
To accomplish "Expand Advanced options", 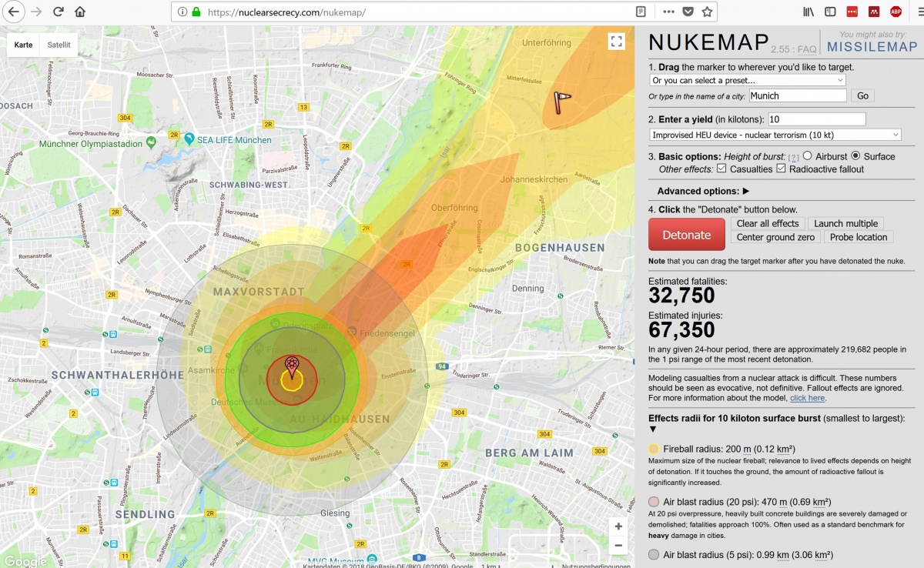I will point(703,191).
